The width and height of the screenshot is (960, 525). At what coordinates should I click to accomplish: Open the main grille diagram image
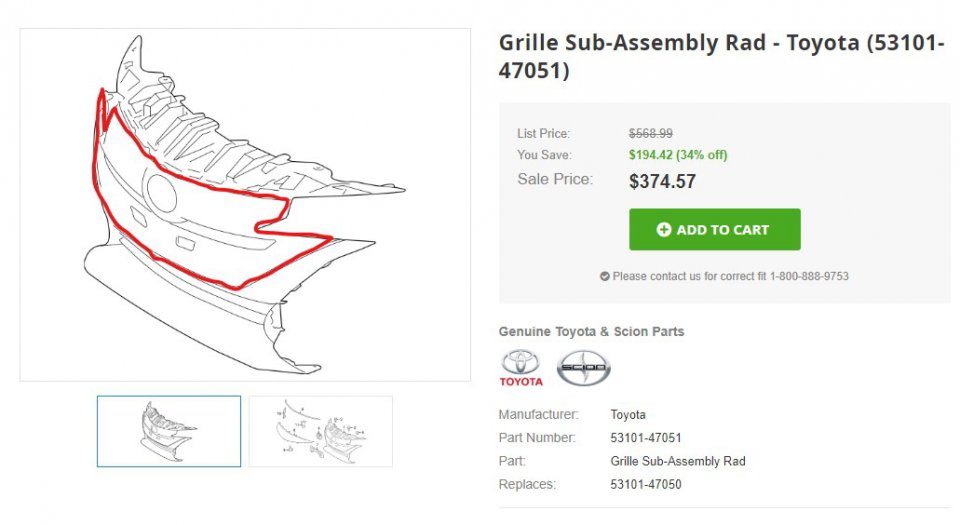(245, 204)
